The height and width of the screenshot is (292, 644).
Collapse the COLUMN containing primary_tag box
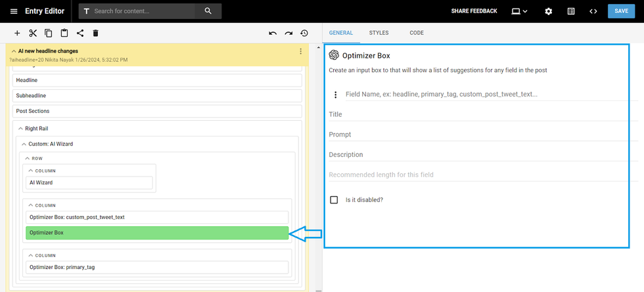[x=30, y=255]
